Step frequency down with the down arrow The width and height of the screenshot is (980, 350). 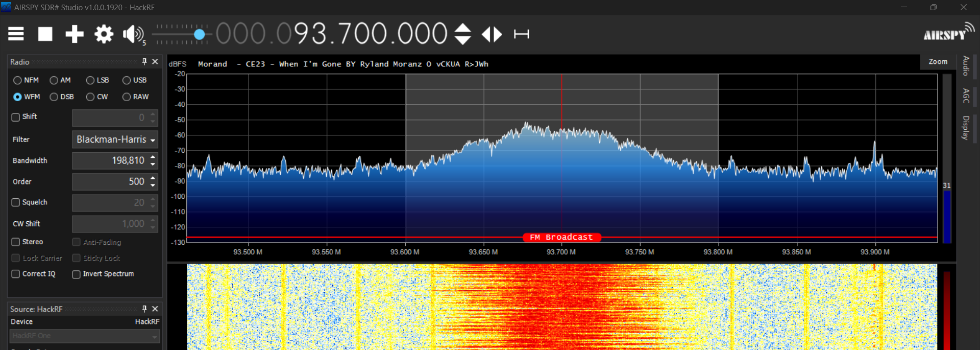pos(462,40)
